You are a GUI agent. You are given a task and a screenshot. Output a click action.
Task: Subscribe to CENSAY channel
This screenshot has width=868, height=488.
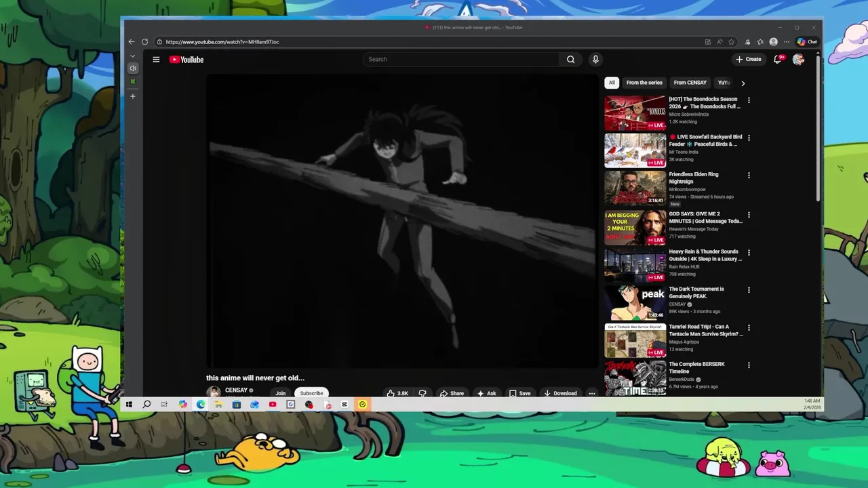(x=311, y=393)
